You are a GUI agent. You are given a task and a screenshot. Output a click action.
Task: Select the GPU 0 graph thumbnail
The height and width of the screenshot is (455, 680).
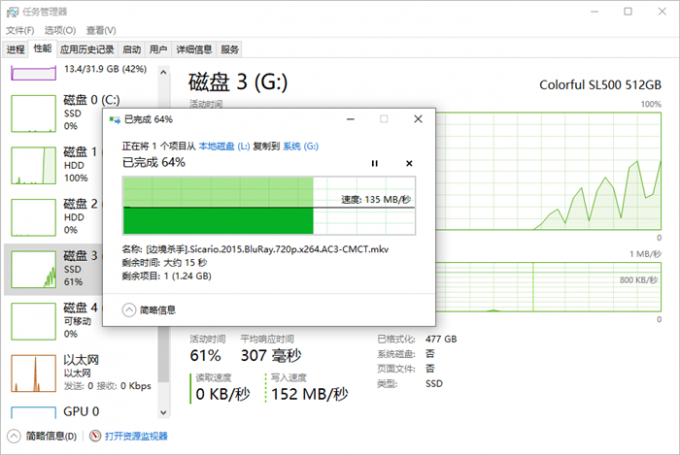[x=33, y=412]
